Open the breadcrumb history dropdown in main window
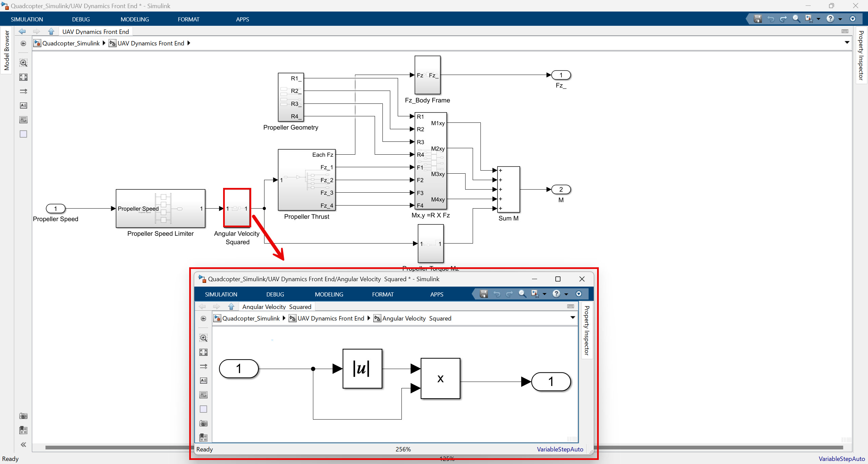The width and height of the screenshot is (868, 464). pyautogui.click(x=847, y=42)
